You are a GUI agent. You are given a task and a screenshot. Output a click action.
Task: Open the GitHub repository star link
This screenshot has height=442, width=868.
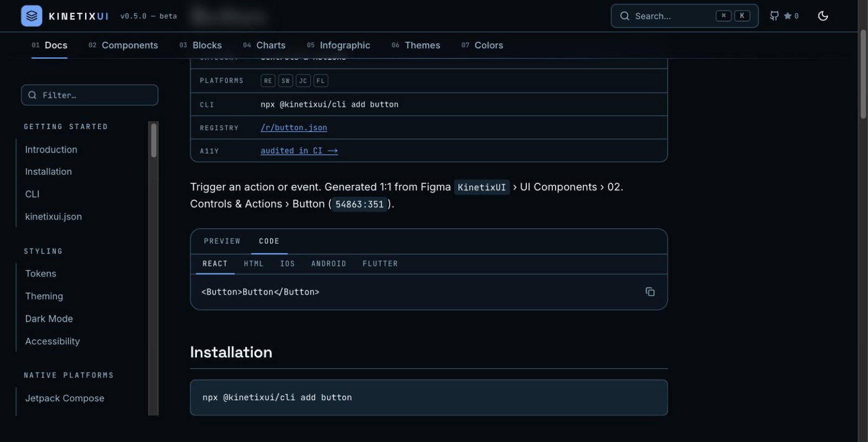click(784, 16)
